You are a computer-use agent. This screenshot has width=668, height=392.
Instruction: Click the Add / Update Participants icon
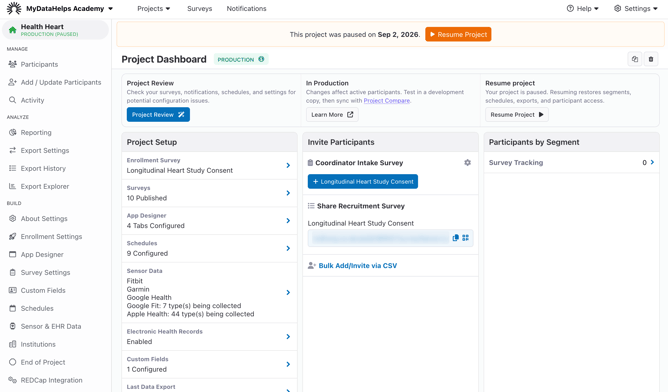tap(12, 82)
